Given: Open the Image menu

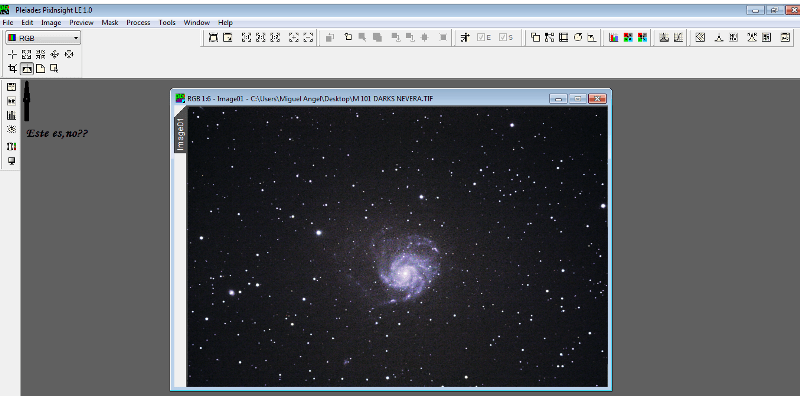Looking at the screenshot, I should click(x=51, y=22).
